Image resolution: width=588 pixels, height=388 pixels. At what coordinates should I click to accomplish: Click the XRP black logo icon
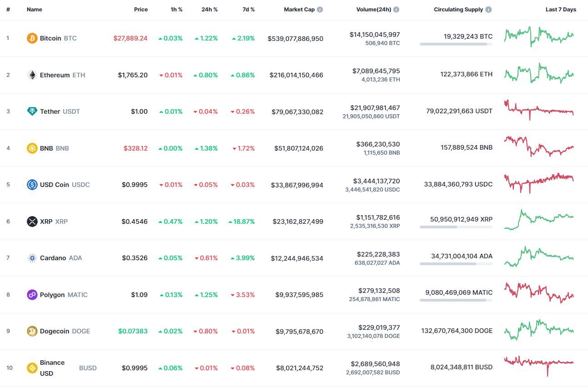(x=32, y=222)
